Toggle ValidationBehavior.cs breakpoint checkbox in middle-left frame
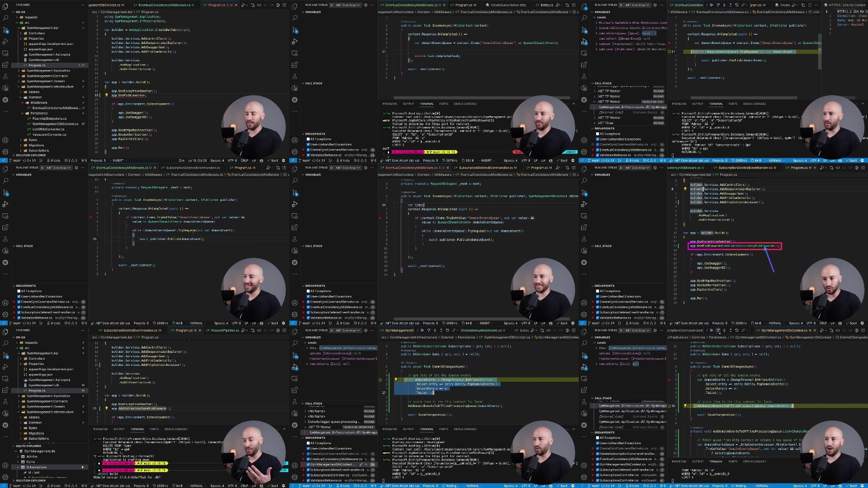Screen dimensions: 868x488 coord(19,318)
